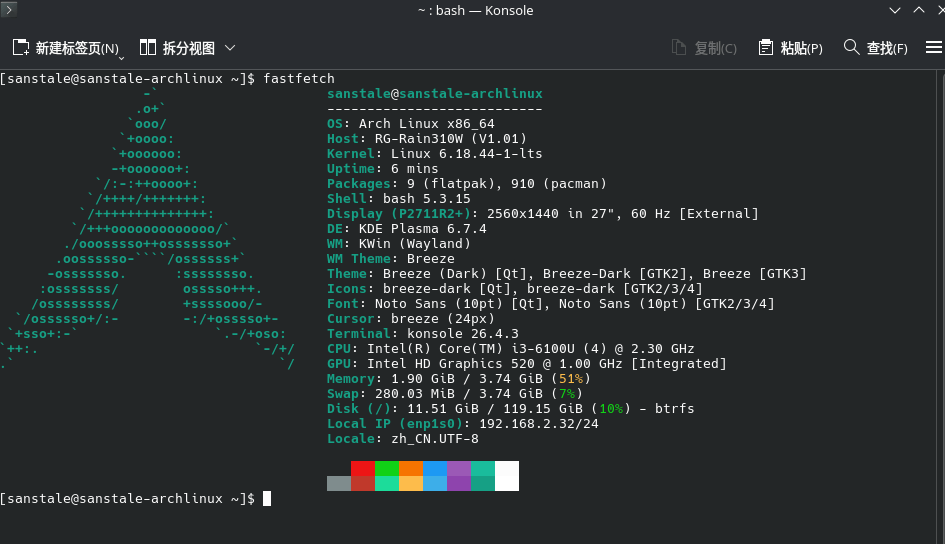Viewport: 945px width, 544px height.
Task: Click the 'KDE Plasma 6.7.4' value
Action: [x=422, y=229]
